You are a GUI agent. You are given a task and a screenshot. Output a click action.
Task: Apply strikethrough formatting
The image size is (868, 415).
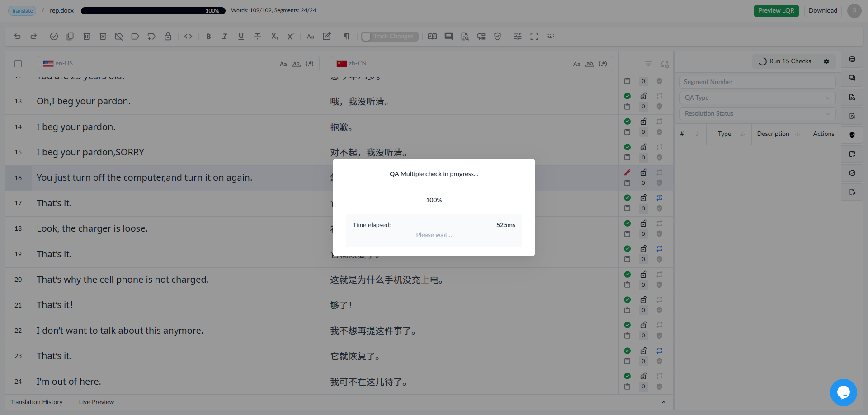pyautogui.click(x=257, y=37)
